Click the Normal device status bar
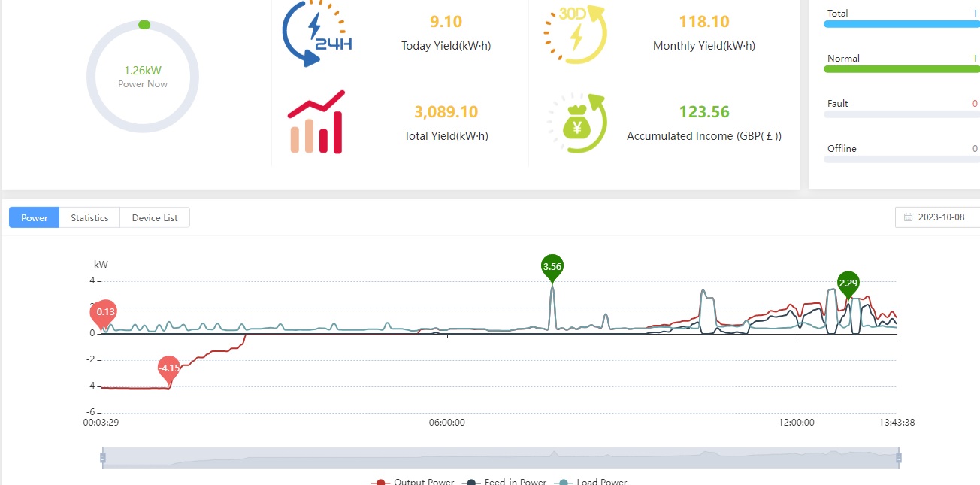The image size is (980, 485). [x=901, y=68]
